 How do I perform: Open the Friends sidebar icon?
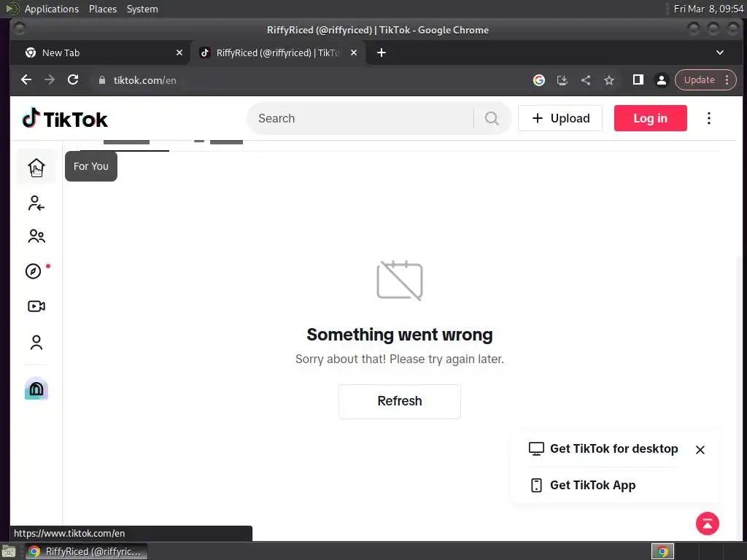pyautogui.click(x=36, y=236)
